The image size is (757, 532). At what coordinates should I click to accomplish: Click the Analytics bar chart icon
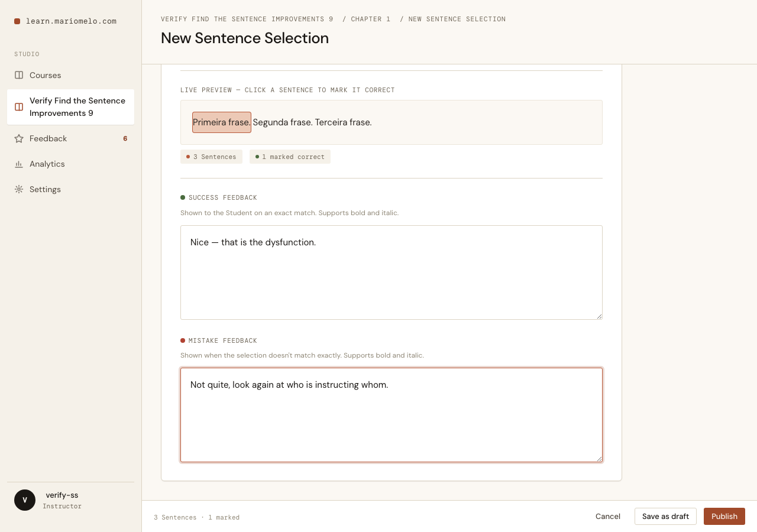point(19,164)
